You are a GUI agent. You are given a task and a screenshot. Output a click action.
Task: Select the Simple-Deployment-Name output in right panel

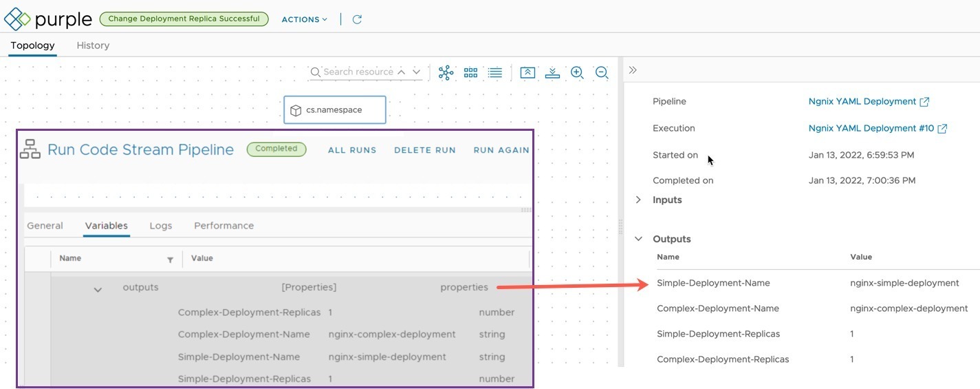[x=714, y=283]
